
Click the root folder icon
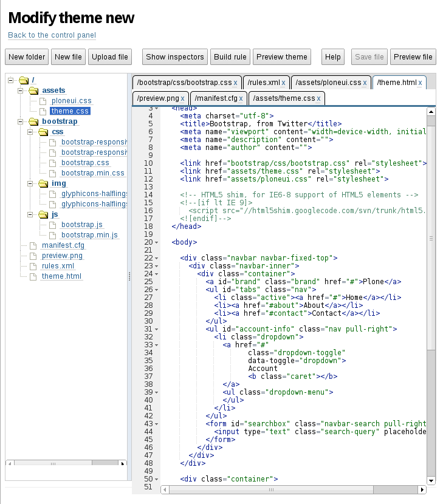tap(24, 80)
